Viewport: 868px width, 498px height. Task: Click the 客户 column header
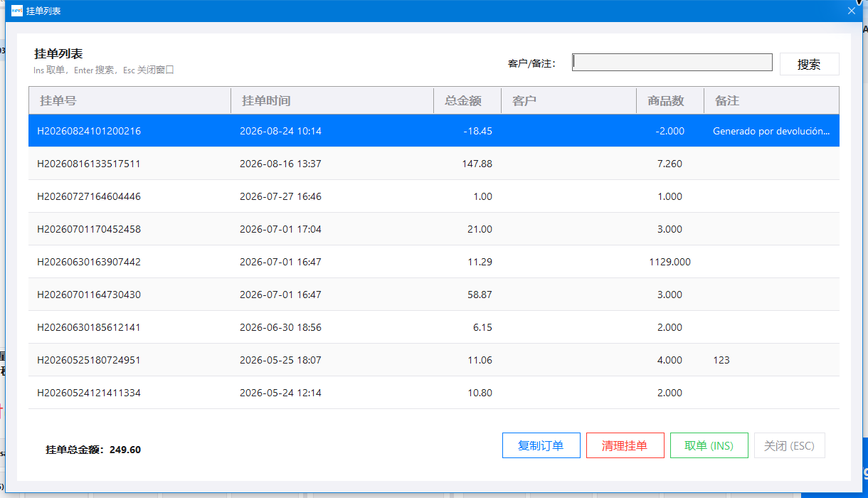tap(569, 100)
